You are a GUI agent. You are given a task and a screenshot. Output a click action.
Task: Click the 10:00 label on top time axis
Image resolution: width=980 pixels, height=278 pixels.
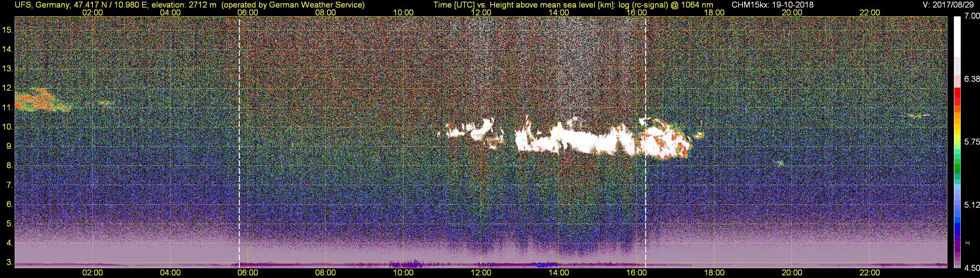[x=403, y=12]
